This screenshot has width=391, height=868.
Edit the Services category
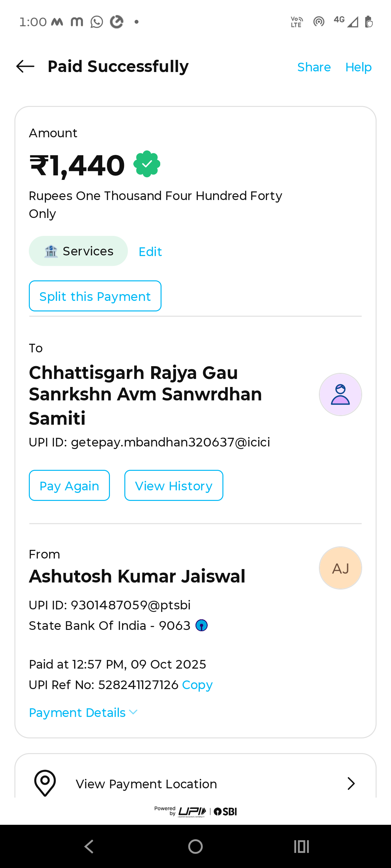coord(150,252)
